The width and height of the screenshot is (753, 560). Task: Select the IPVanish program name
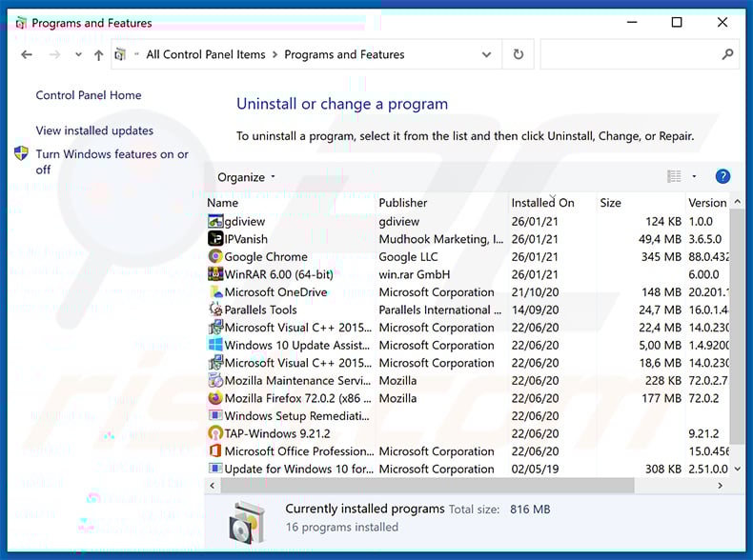[246, 239]
